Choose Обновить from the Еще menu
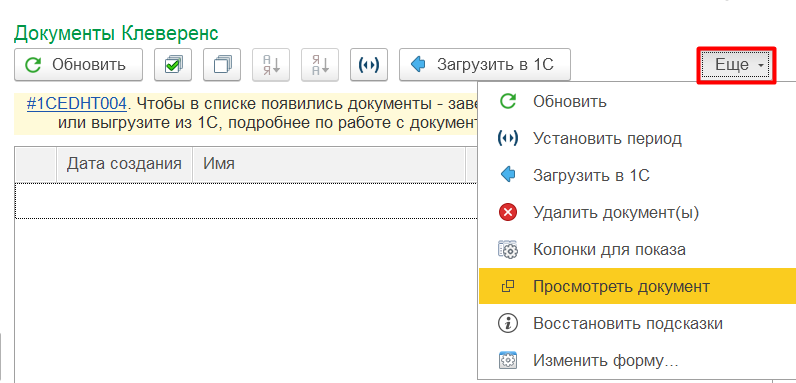This screenshot has width=796, height=383. click(637, 102)
